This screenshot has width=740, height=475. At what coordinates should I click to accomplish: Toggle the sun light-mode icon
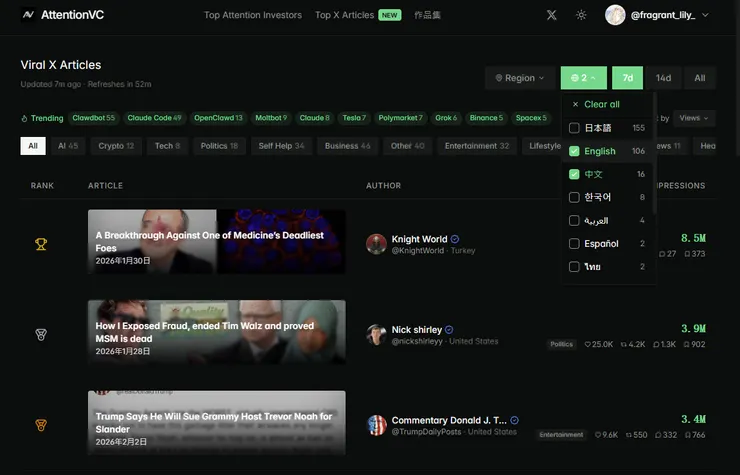point(581,15)
